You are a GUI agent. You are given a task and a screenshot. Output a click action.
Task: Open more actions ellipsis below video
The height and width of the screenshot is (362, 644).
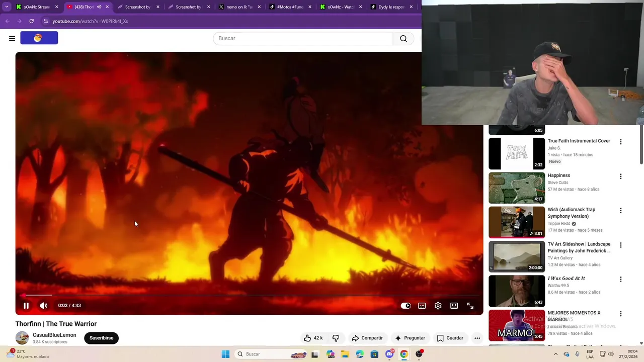coord(477,338)
